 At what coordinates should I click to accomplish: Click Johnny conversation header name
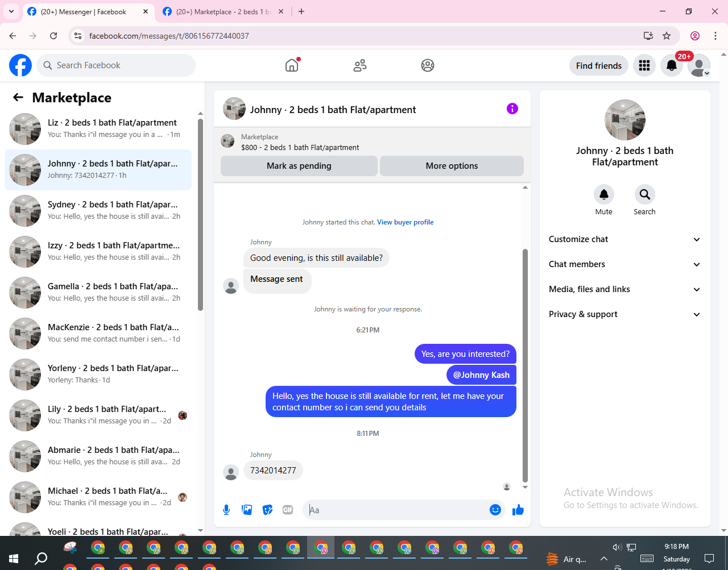(x=333, y=110)
